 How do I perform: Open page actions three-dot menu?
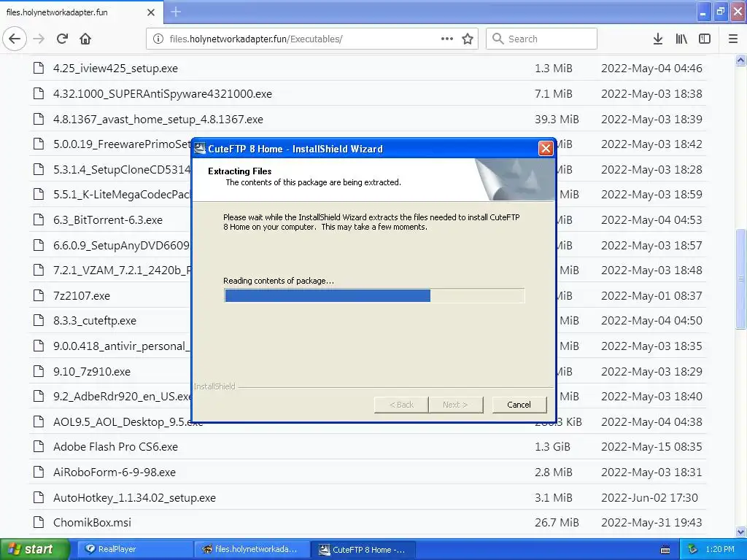[447, 39]
